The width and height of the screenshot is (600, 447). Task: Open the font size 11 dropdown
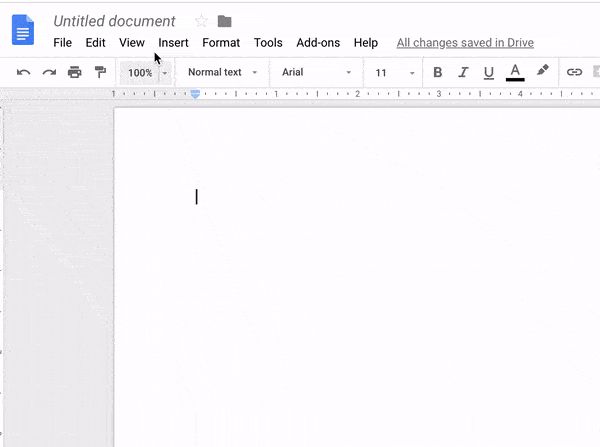point(395,73)
